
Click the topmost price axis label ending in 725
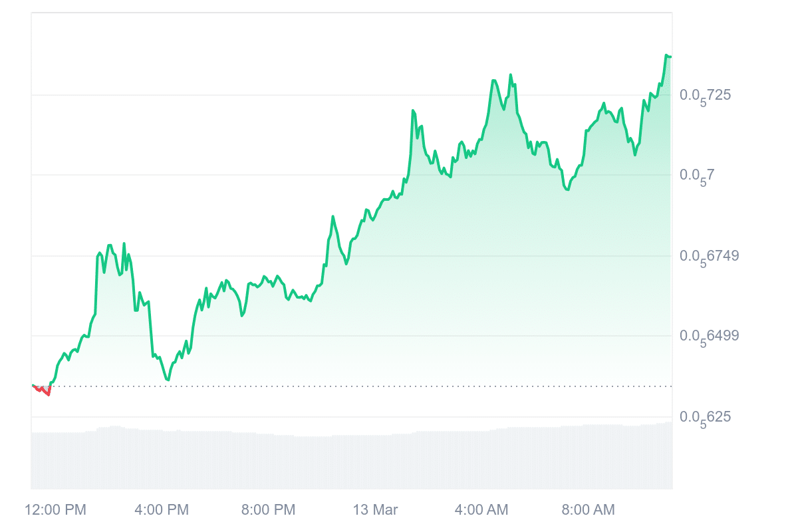click(x=705, y=96)
